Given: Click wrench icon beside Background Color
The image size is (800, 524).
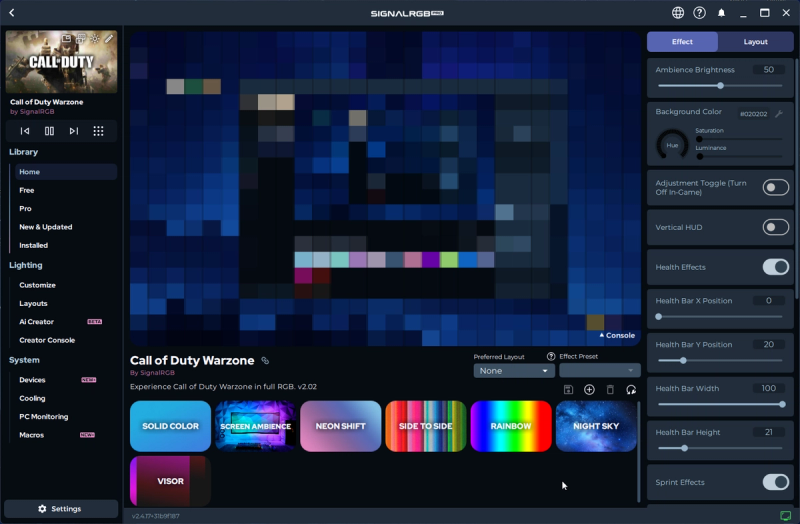Looking at the screenshot, I should coord(779,114).
